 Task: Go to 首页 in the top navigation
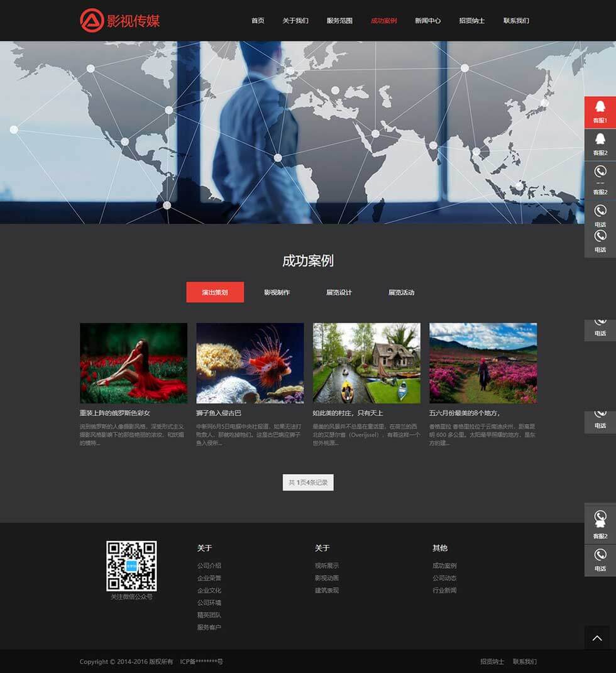point(258,21)
